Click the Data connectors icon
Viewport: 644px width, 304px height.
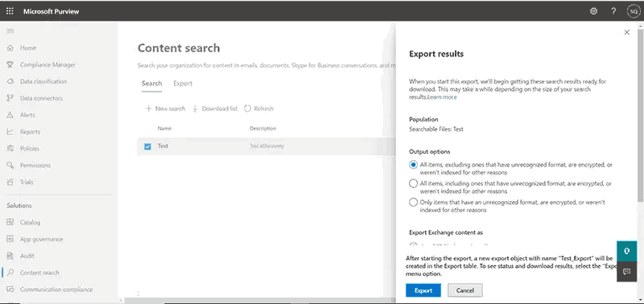(x=10, y=98)
